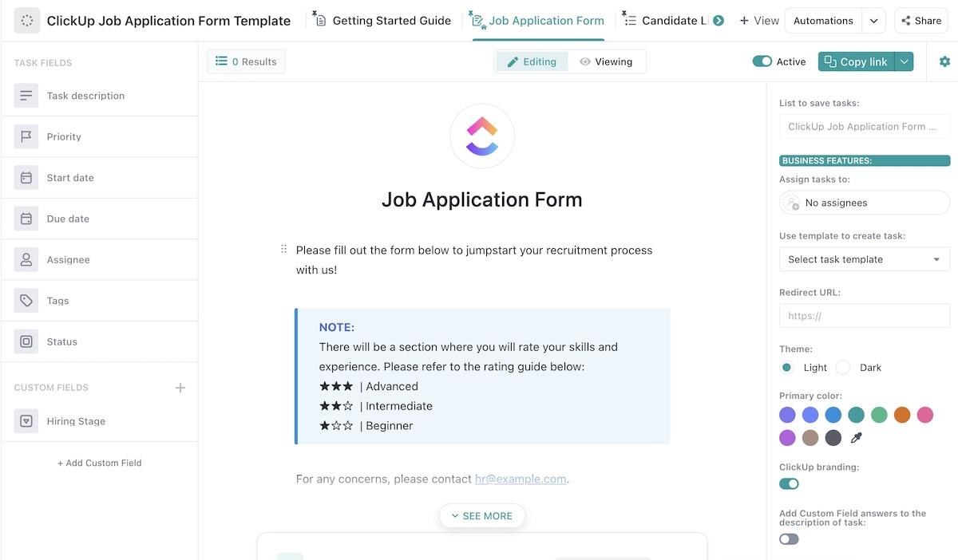Click the hr@example.com email link
Image resolution: width=958 pixels, height=560 pixels.
(x=521, y=479)
